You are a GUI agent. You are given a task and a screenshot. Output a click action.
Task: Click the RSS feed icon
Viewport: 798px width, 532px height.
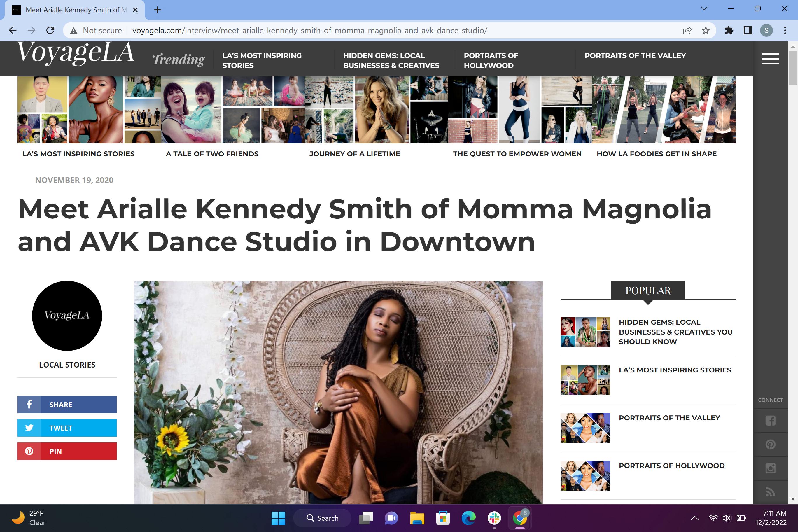point(770,492)
